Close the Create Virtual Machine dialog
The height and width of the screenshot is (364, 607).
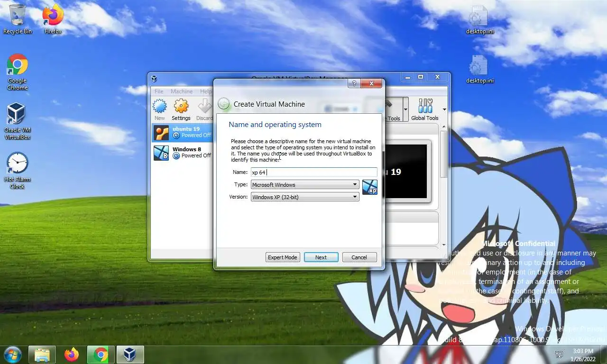tap(371, 83)
